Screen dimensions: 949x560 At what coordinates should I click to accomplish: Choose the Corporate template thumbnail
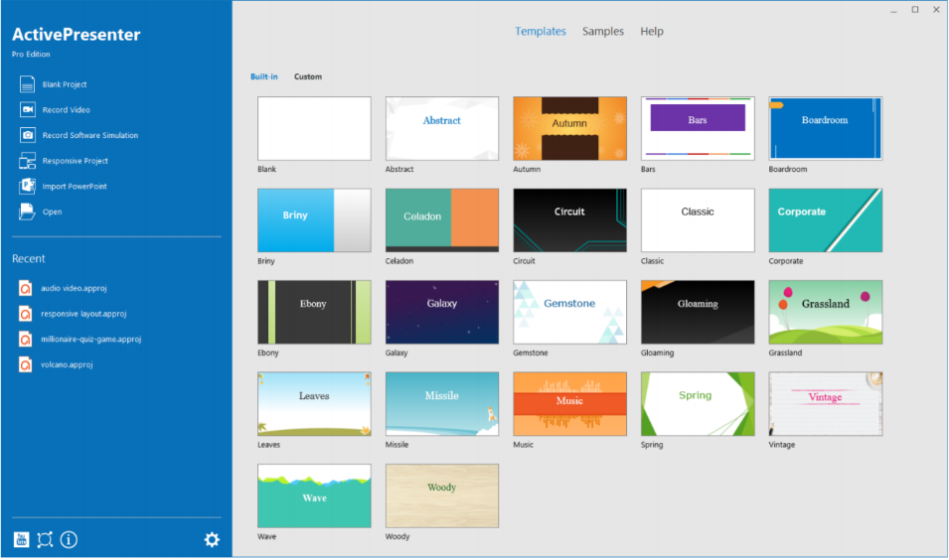pos(826,220)
